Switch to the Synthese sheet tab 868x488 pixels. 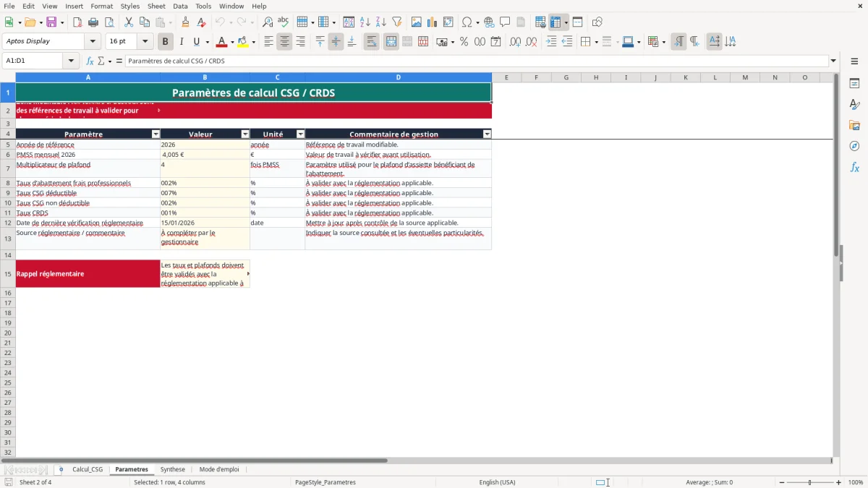point(173,470)
